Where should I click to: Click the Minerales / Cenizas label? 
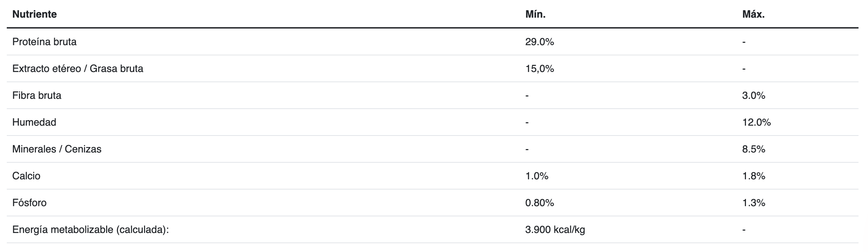57,149
